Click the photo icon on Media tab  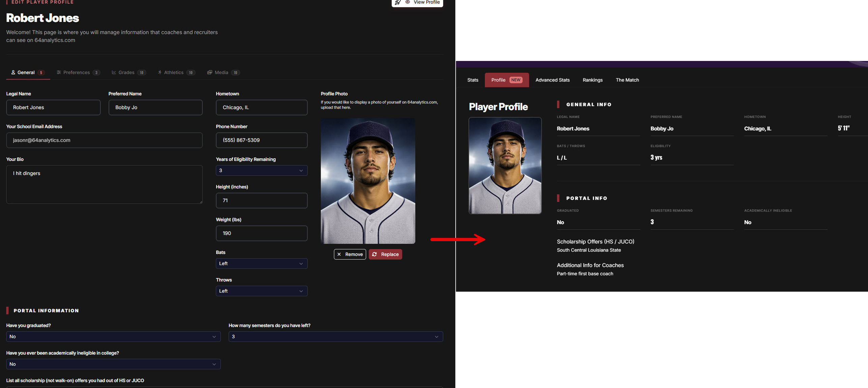point(210,72)
